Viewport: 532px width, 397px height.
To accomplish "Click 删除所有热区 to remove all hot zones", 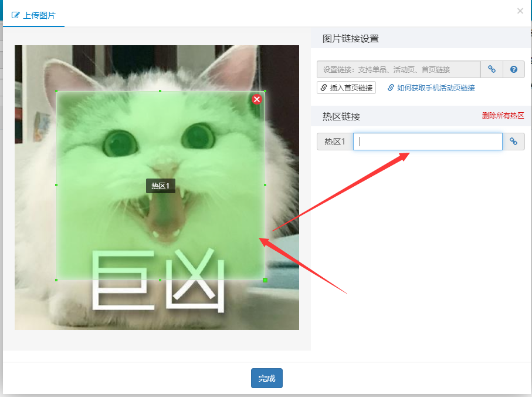I will click(503, 115).
